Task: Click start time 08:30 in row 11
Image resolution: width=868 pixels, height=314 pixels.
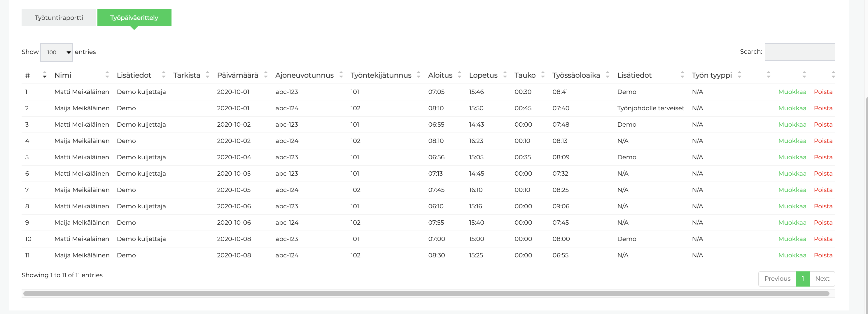Action: (x=436, y=255)
